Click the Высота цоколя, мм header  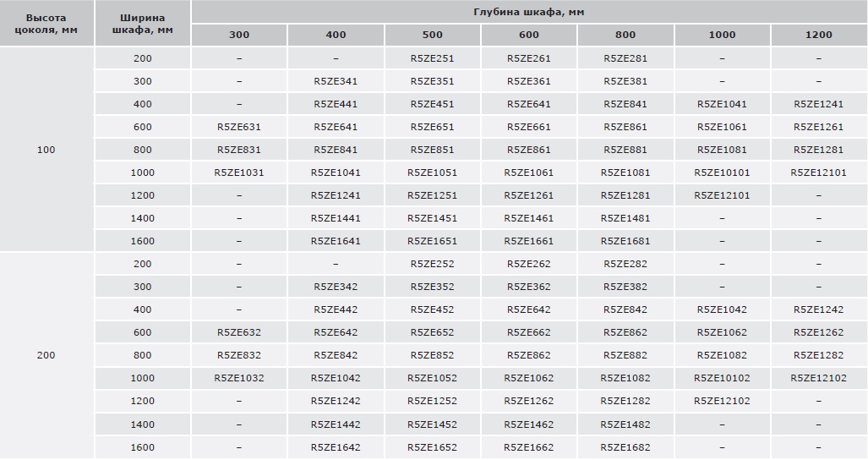pyautogui.click(x=46, y=23)
